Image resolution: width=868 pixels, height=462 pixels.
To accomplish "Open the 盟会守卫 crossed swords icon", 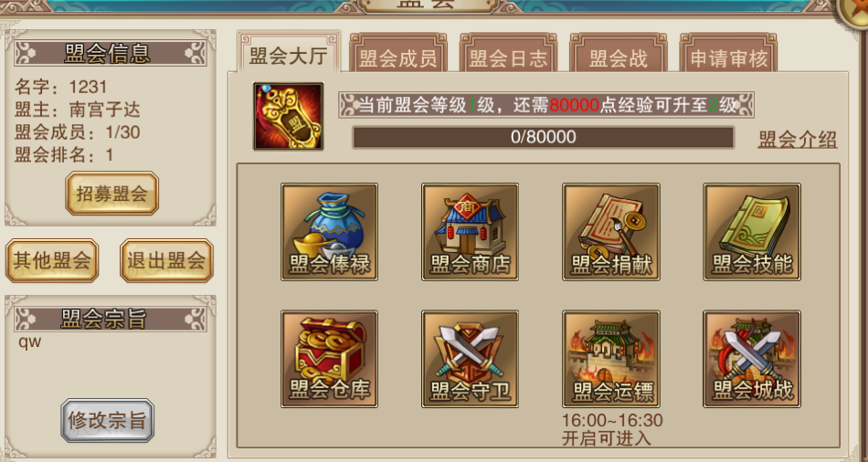I will [x=470, y=359].
